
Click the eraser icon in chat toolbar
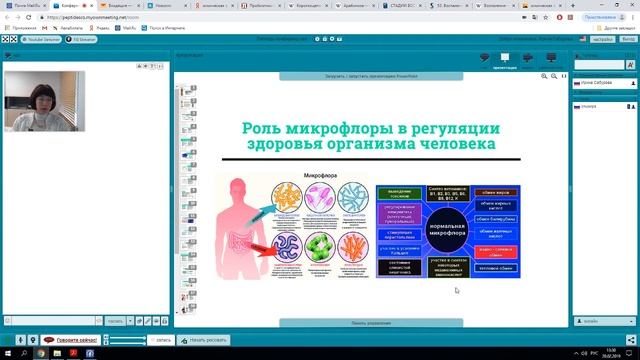point(139,321)
